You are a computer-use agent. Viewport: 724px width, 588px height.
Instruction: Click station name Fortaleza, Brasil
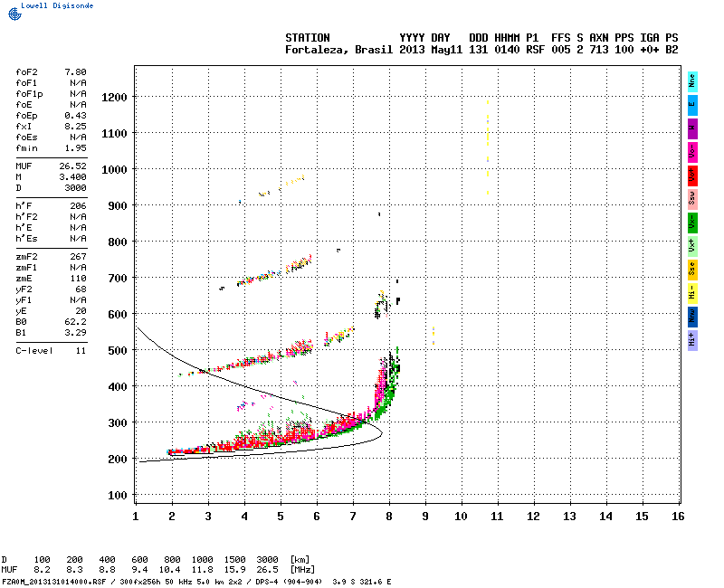pos(338,50)
